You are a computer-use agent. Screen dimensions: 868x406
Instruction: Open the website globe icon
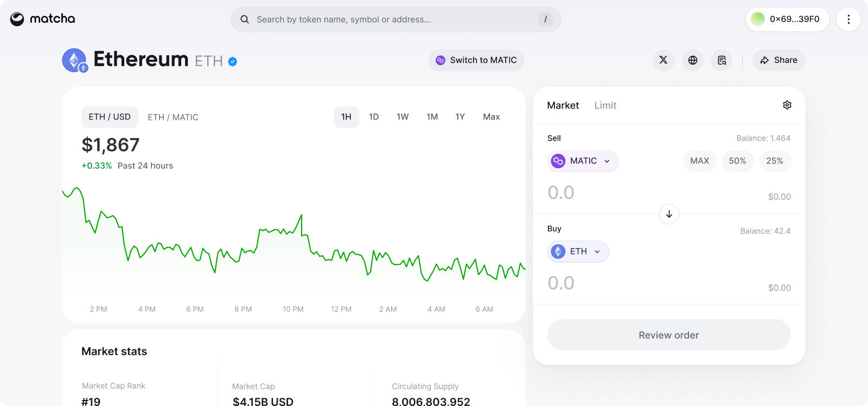click(x=693, y=60)
